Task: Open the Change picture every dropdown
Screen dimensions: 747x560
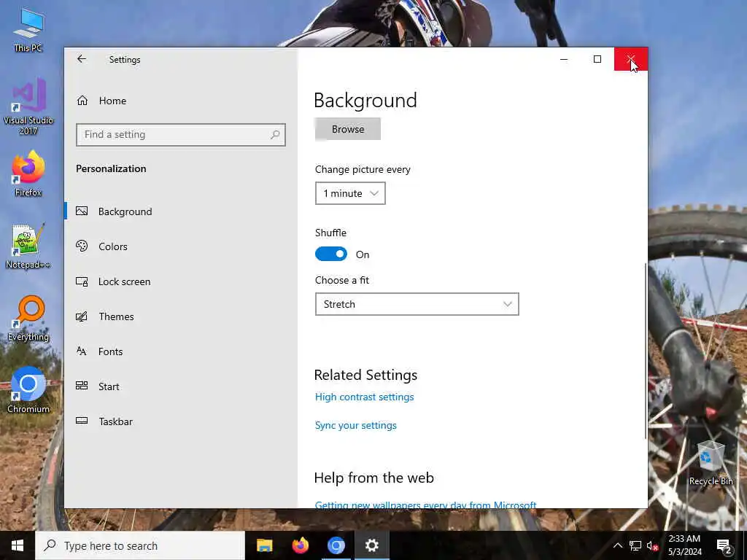Action: [x=350, y=193]
